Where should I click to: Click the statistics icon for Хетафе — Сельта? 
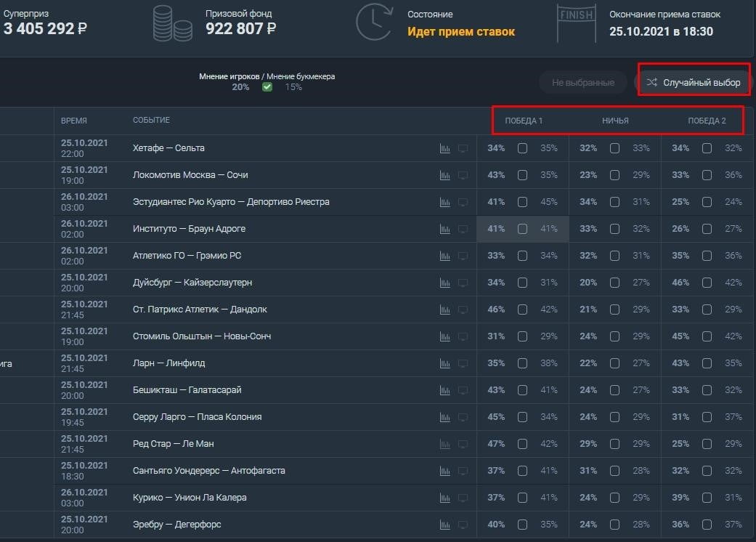445,147
